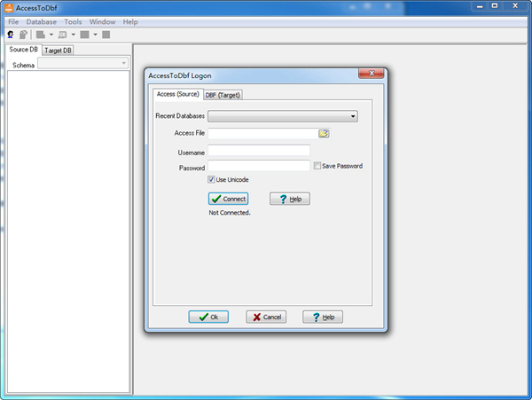Screen dimensions: 532x400
Task: Click the Cancel button
Action: 266,317
